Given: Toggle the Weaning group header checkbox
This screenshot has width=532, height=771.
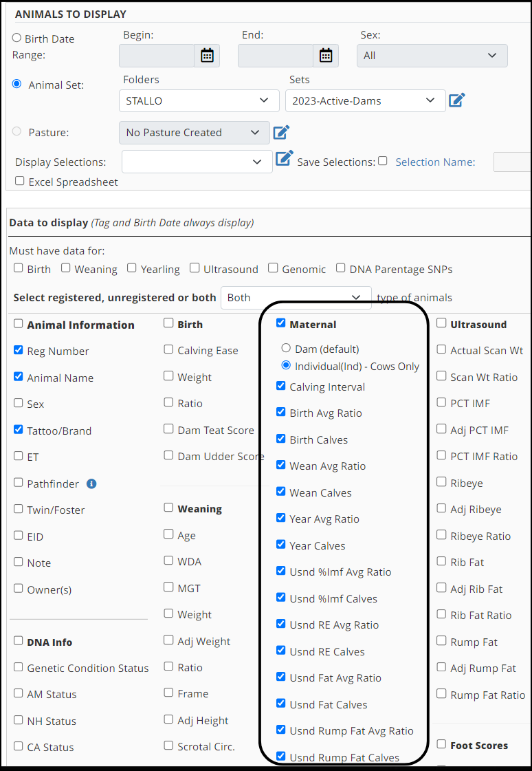Looking at the screenshot, I should (x=168, y=508).
